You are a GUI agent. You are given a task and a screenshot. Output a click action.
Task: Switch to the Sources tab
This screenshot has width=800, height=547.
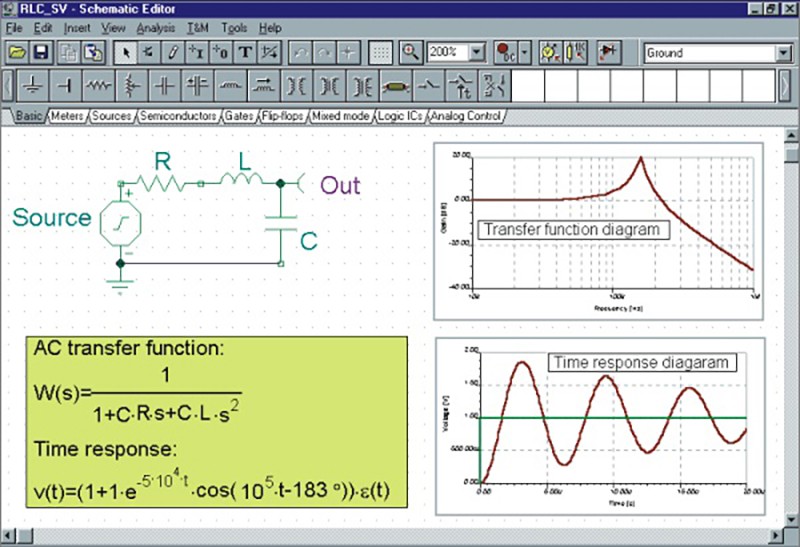pyautogui.click(x=111, y=116)
